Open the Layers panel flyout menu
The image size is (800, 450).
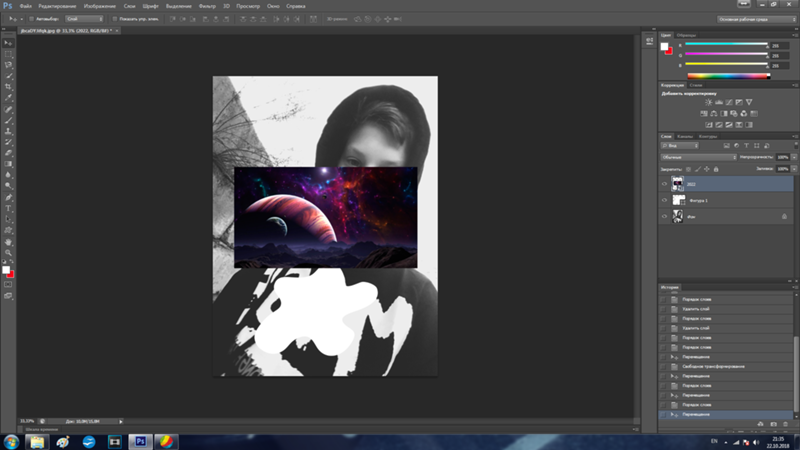click(x=794, y=136)
